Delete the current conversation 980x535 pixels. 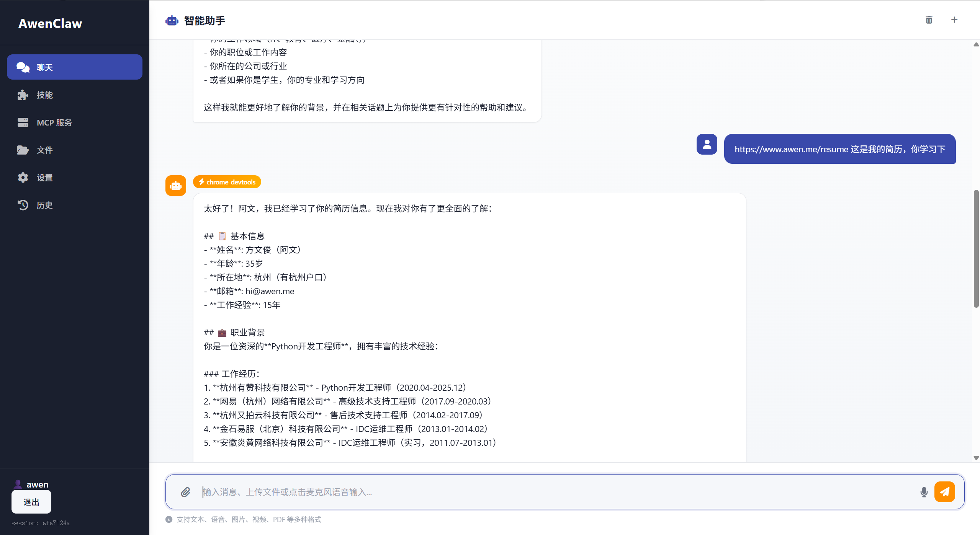(x=928, y=20)
